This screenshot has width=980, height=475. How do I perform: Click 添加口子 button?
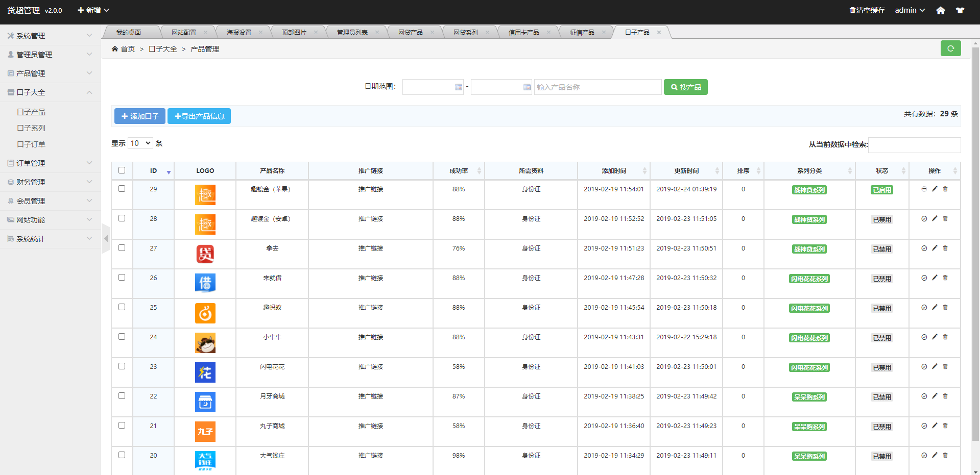pyautogui.click(x=140, y=116)
